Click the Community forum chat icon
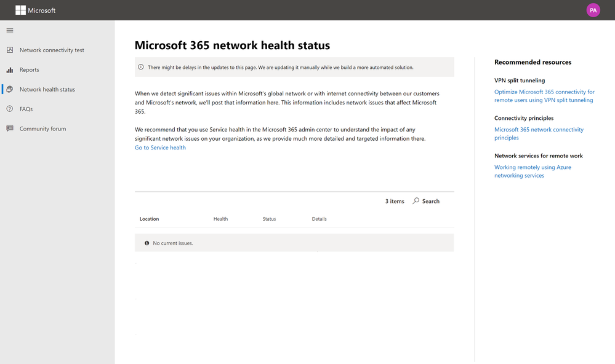 (x=10, y=128)
